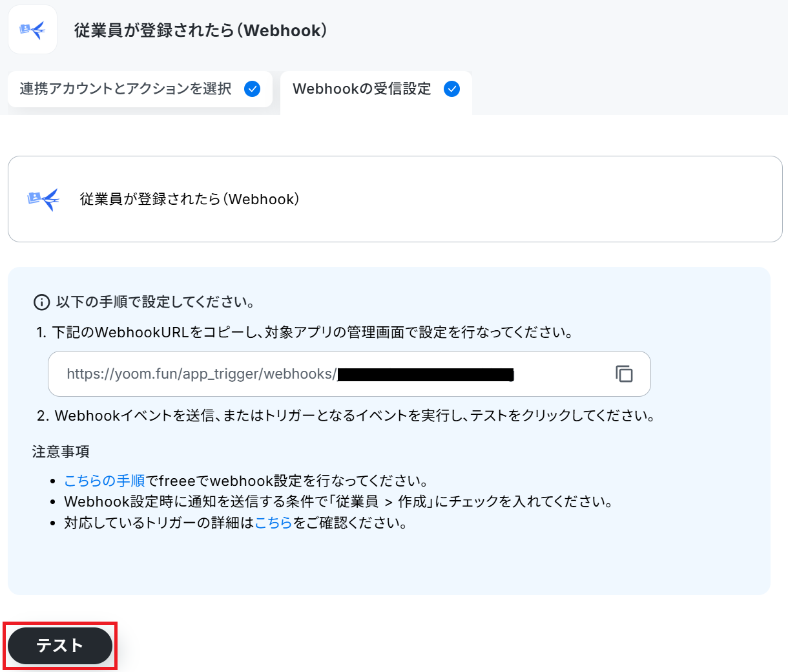This screenshot has width=788, height=672.
Task: Click the blue checkmark on 連携アカウントとアクションを選択 tab
Action: pos(253,89)
